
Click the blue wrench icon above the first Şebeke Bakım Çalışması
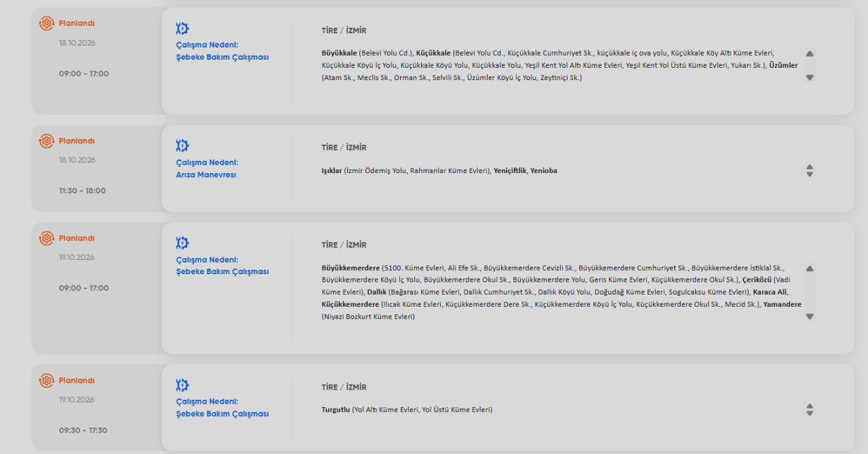[x=182, y=29]
